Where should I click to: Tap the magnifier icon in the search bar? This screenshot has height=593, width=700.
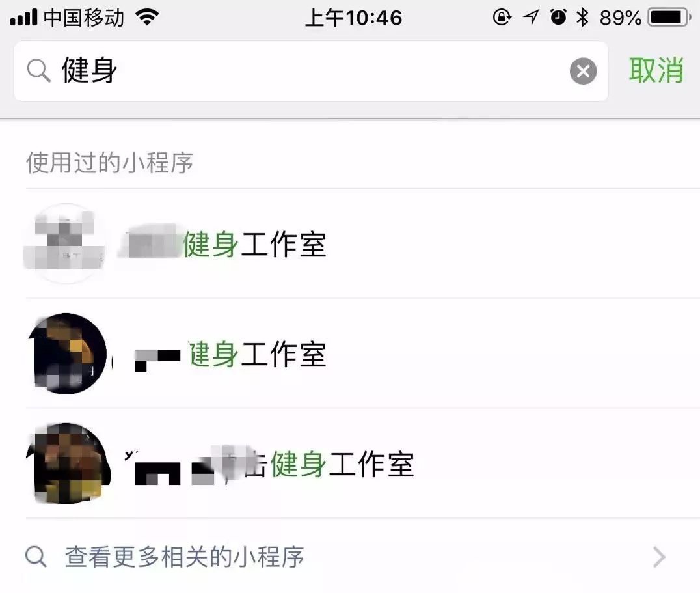point(39,71)
